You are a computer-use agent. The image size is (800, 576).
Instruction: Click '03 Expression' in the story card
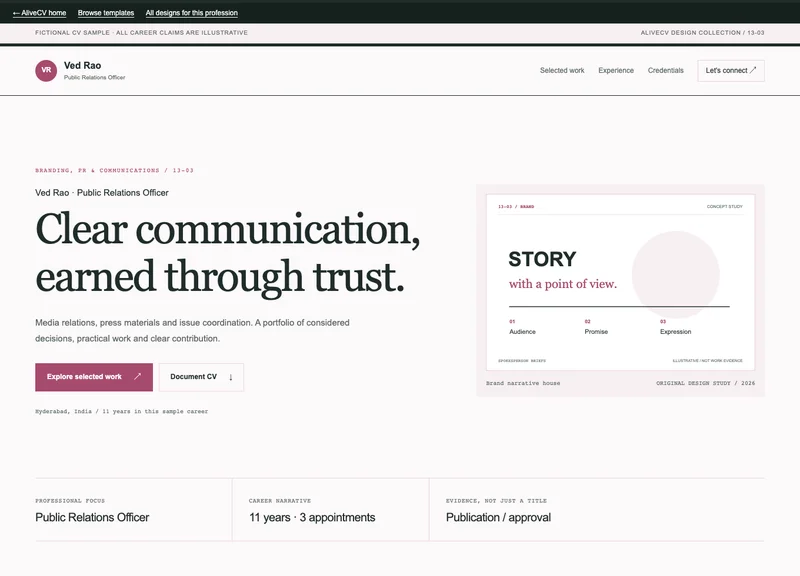click(x=675, y=327)
